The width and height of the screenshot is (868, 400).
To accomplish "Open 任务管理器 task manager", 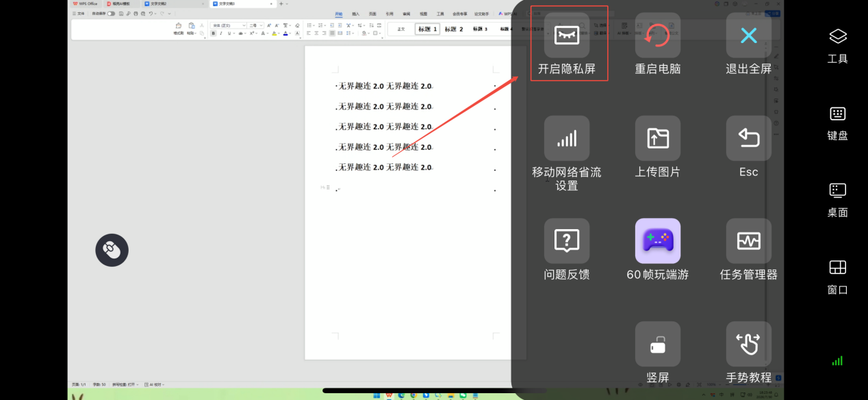I will pyautogui.click(x=749, y=241).
